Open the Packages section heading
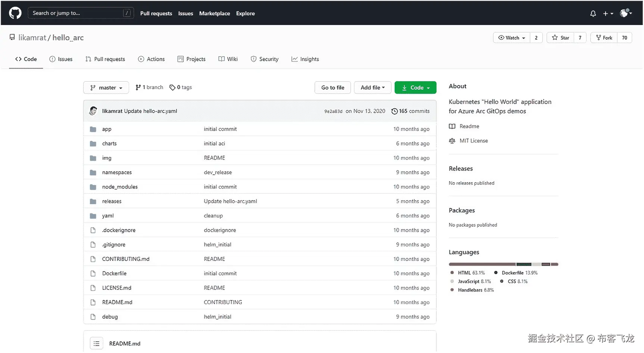 pos(462,210)
